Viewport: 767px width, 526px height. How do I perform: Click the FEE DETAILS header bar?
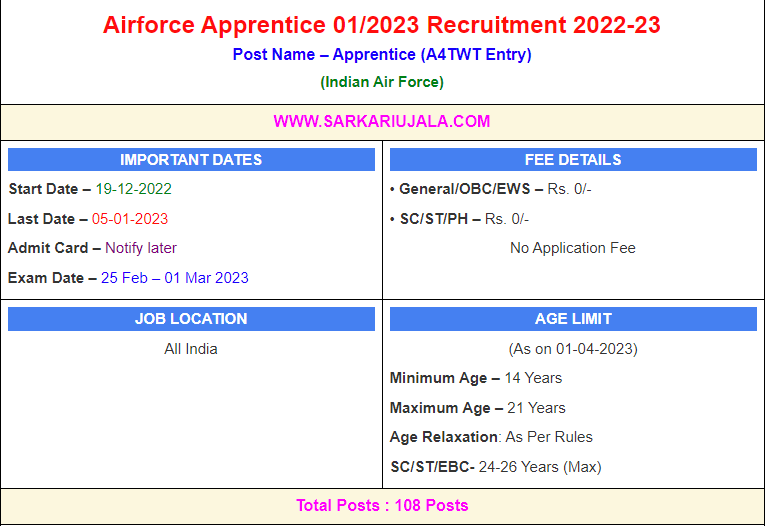pos(573,160)
